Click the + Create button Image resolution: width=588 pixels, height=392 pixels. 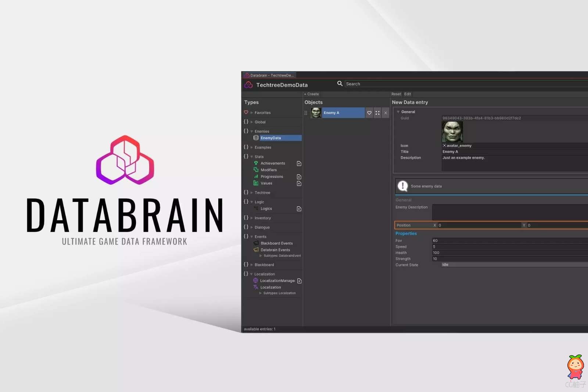click(311, 94)
